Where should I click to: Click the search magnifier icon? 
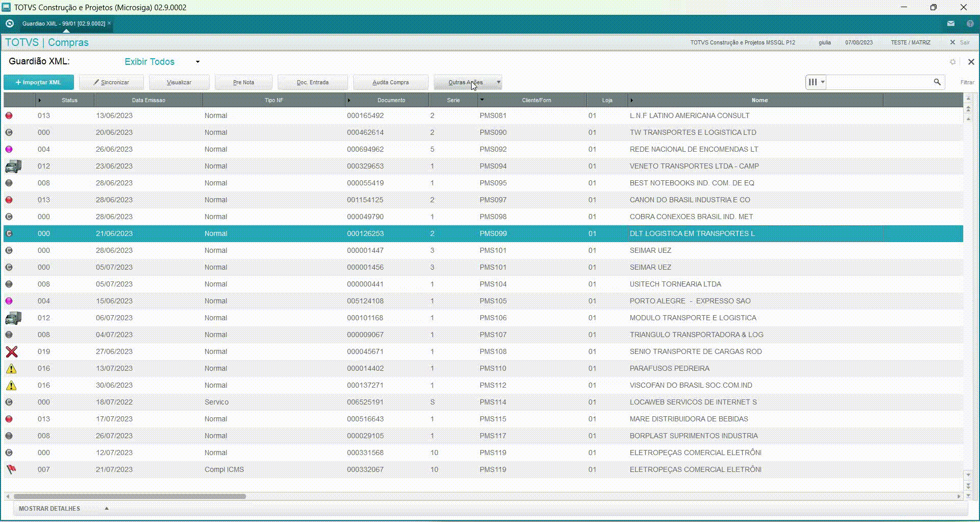coord(937,82)
